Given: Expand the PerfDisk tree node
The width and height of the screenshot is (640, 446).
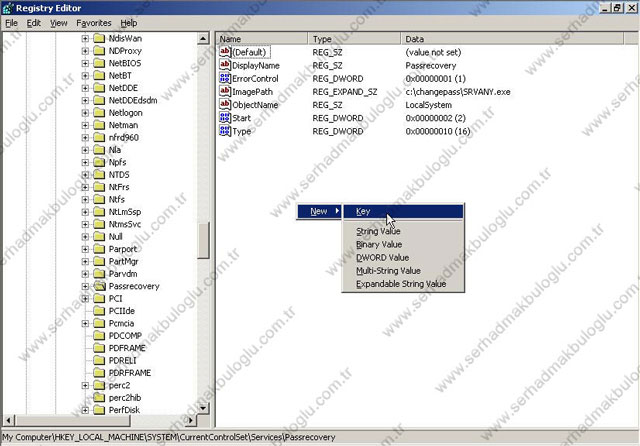Looking at the screenshot, I should pyautogui.click(x=85, y=410).
